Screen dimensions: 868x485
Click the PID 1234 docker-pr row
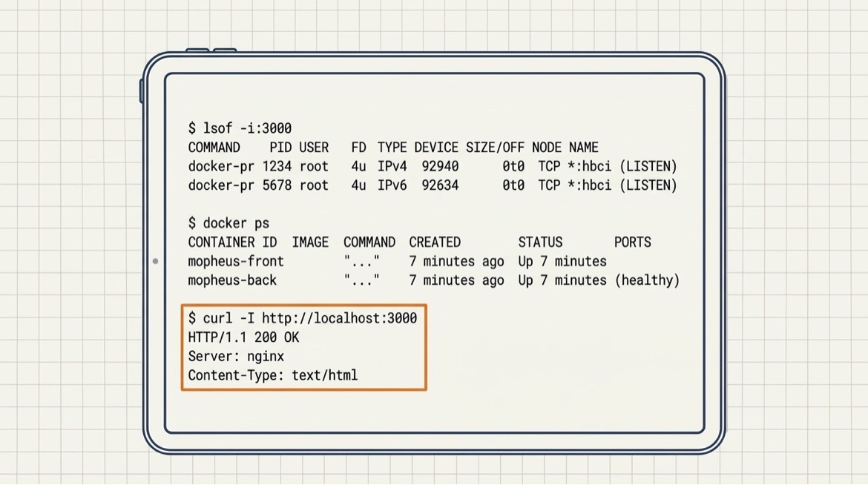pyautogui.click(x=433, y=167)
